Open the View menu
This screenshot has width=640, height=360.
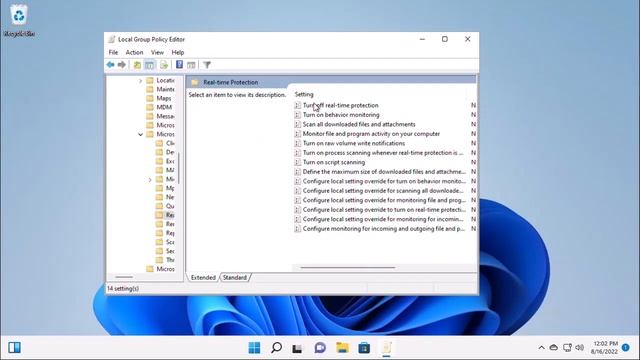[157, 52]
